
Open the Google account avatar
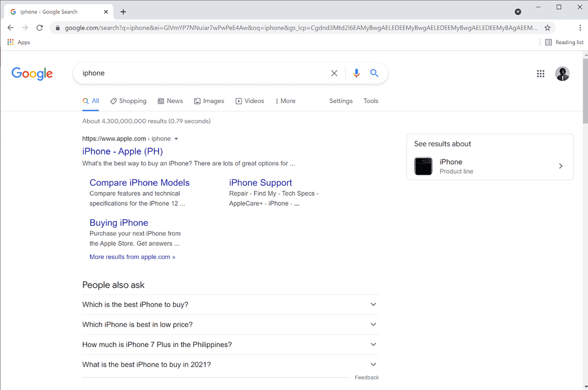tap(562, 74)
